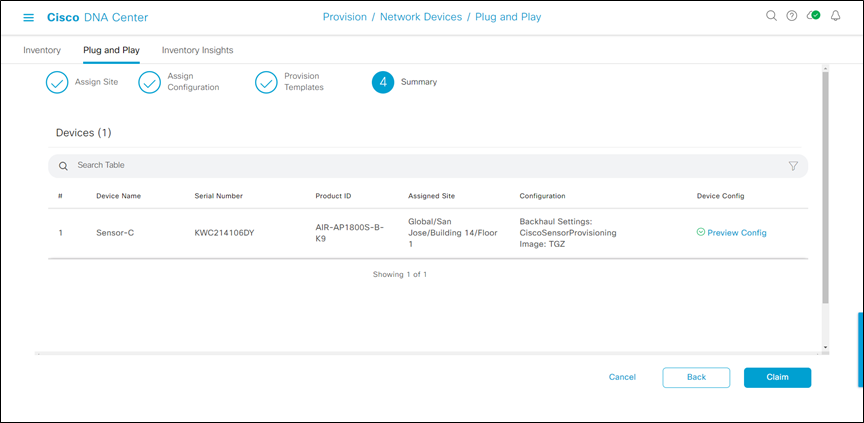
Task: Click the search magnifier icon in header
Action: point(771,16)
